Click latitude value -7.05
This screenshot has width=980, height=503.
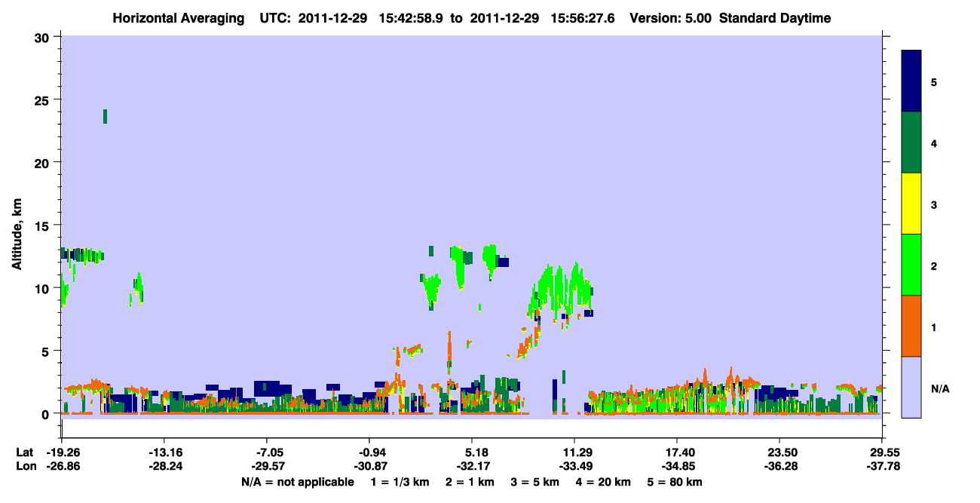[x=267, y=452]
